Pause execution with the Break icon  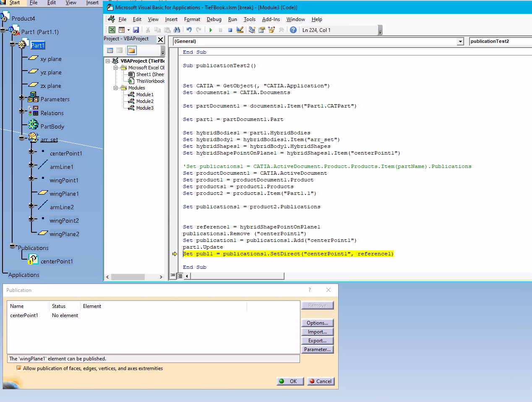coord(221,29)
